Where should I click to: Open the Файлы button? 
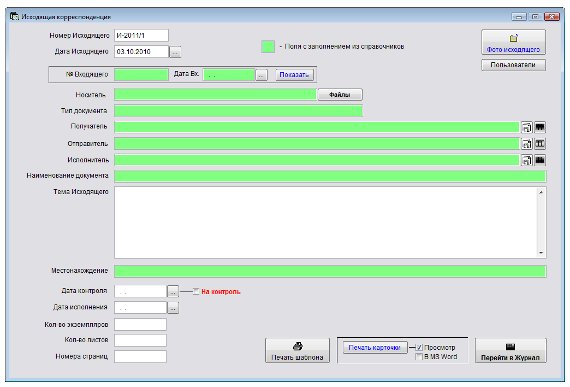click(x=340, y=95)
